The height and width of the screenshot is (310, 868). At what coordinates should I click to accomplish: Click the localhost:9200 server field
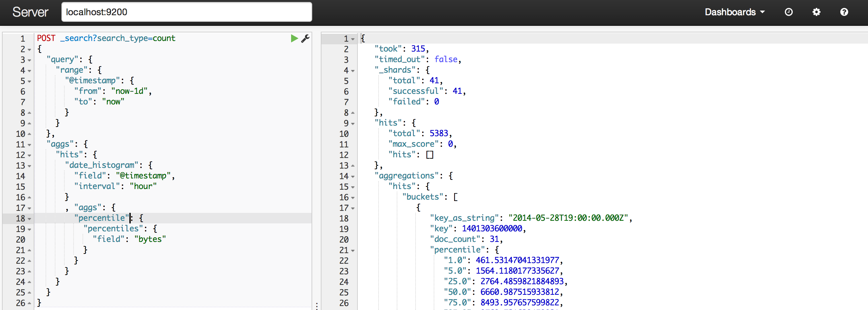[x=187, y=12]
